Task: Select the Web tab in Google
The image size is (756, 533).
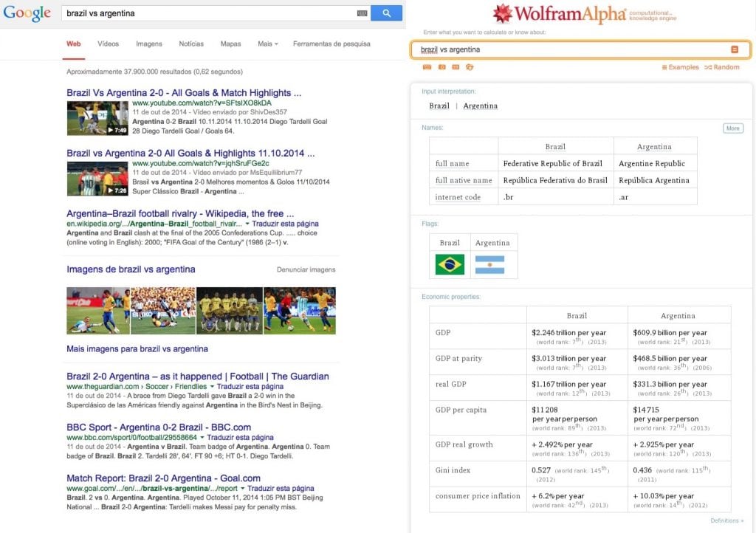Action: point(74,44)
